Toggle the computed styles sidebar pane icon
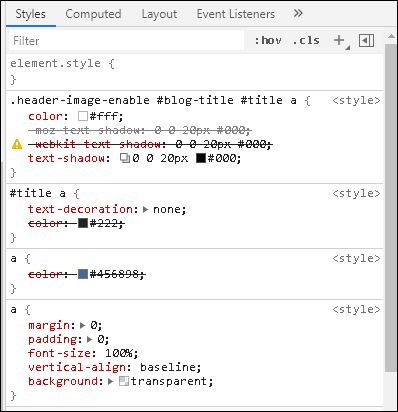 pos(366,41)
